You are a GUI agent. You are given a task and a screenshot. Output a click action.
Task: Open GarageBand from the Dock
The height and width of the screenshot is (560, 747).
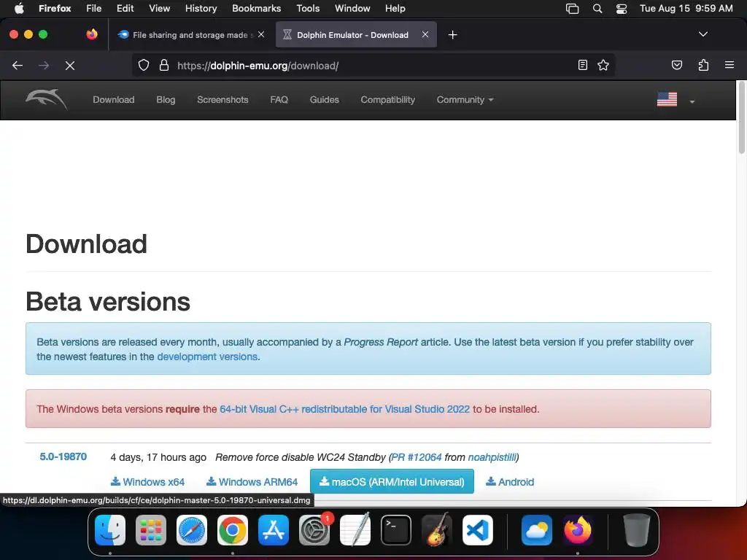click(x=437, y=530)
